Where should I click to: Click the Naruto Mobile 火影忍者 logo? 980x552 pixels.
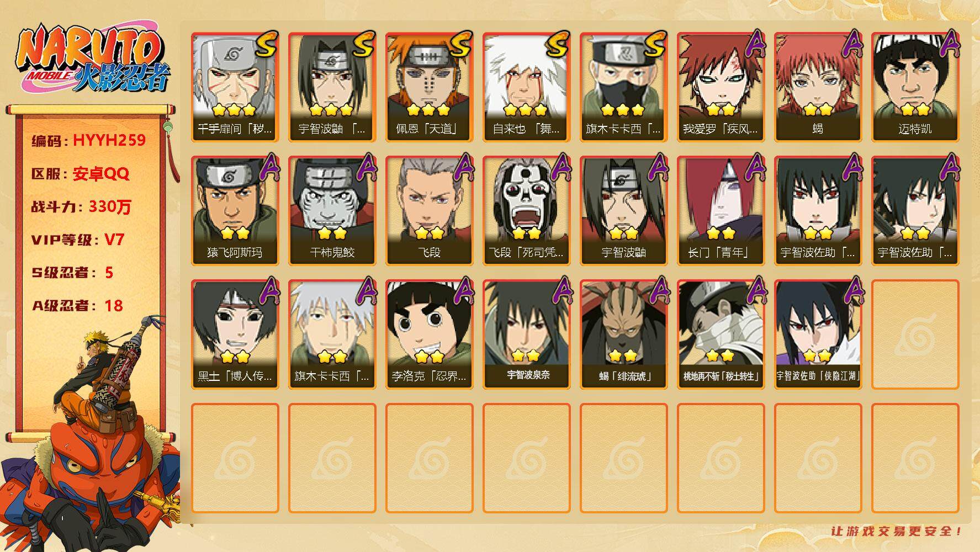pos(92,60)
